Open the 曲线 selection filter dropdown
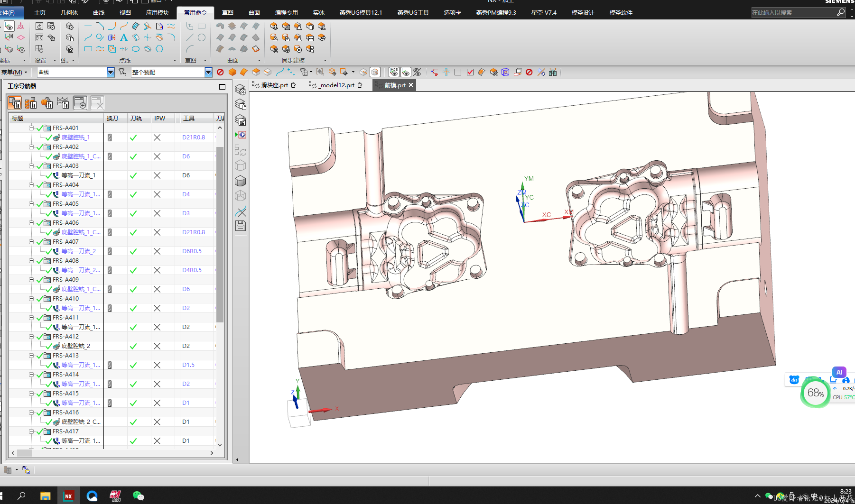Screen dimensions: 855x504 tap(111, 72)
